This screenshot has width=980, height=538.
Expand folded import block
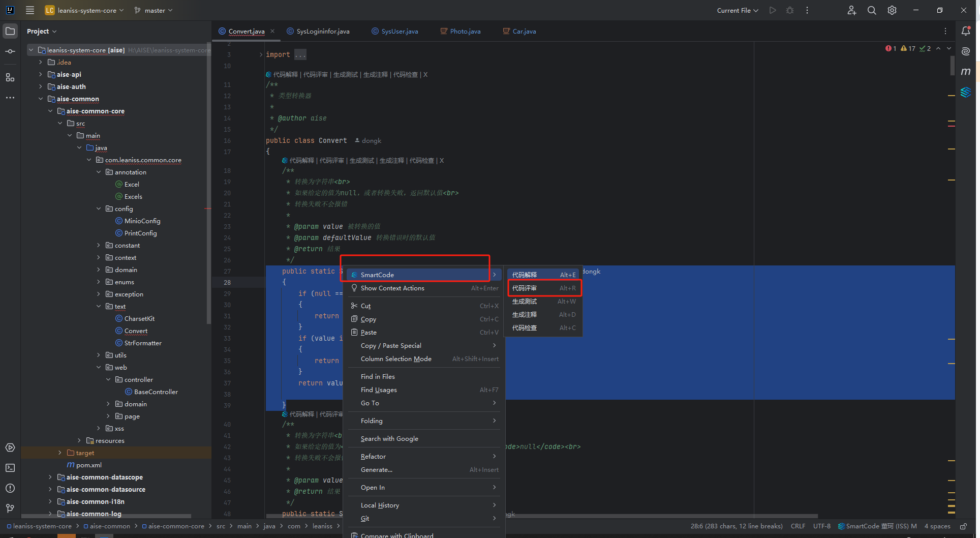(x=261, y=54)
